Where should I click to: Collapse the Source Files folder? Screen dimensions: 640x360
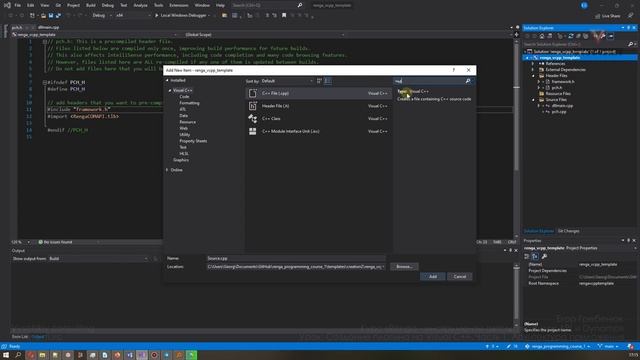click(x=533, y=100)
